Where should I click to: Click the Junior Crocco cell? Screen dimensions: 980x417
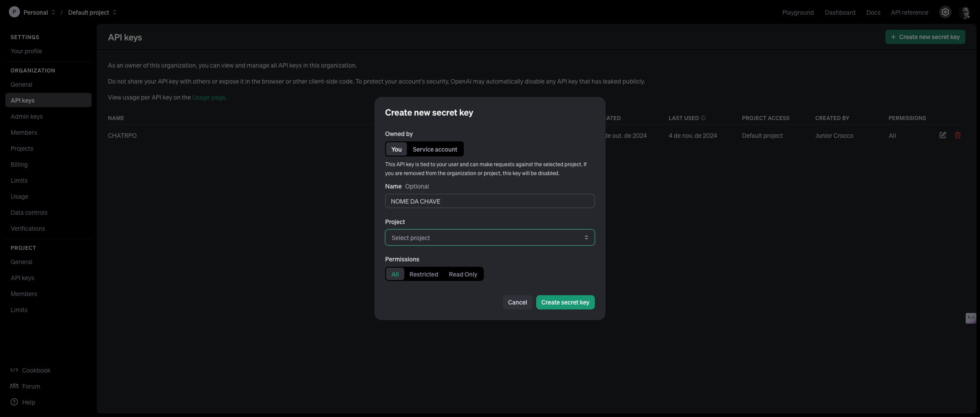click(x=834, y=136)
